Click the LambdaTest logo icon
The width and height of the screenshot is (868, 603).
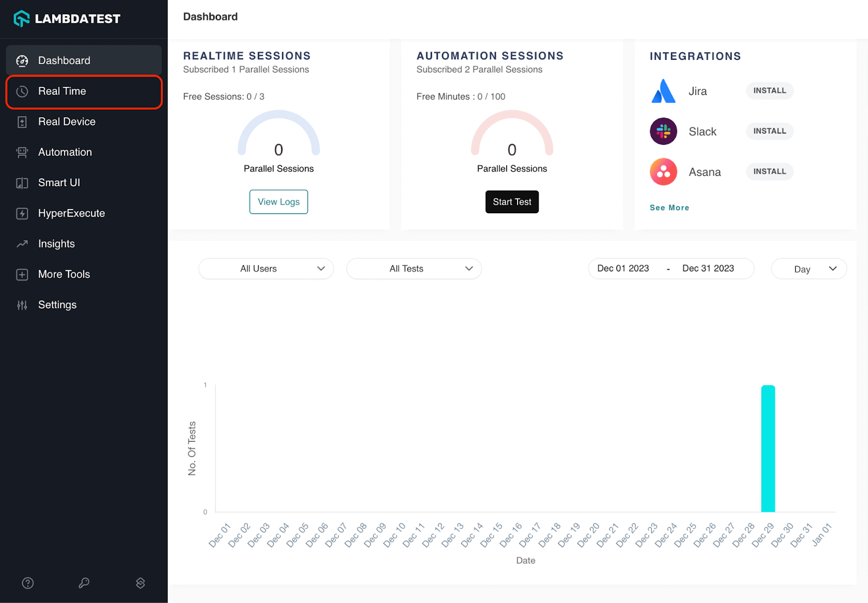coord(21,18)
